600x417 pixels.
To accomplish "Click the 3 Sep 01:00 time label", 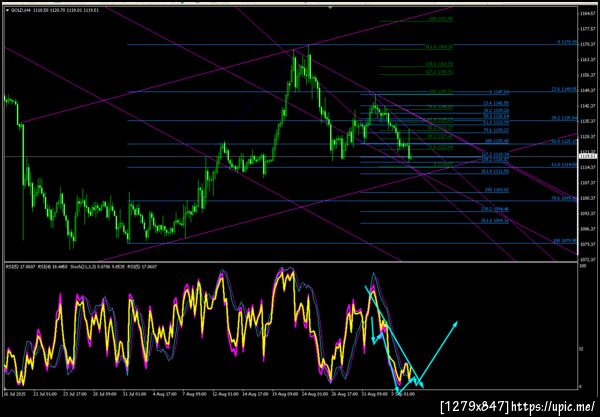I will 404,394.
